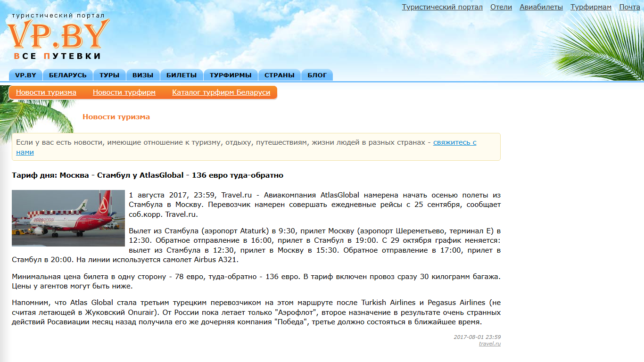The height and width of the screenshot is (362, 644).
Task: Select the БИЛЕТЫ navigation tab
Action: point(182,75)
